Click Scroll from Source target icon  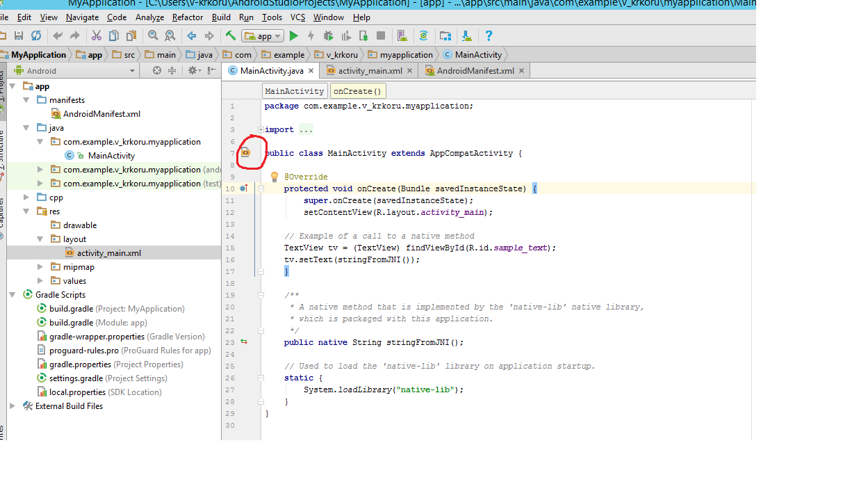click(157, 70)
